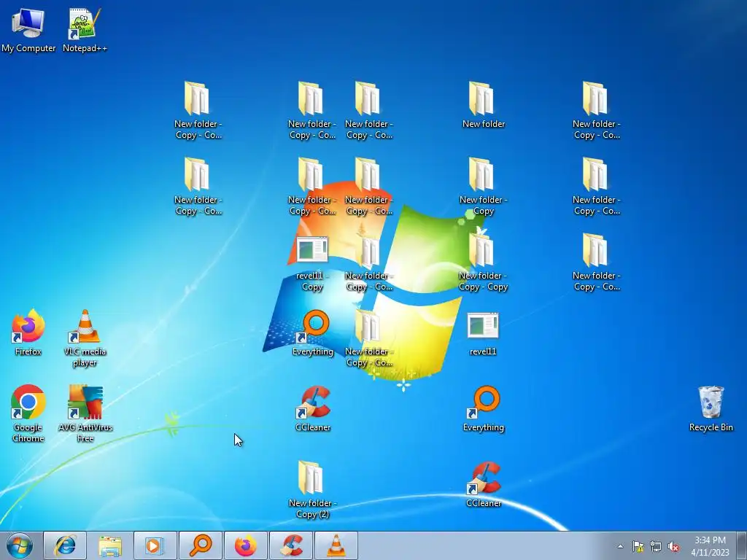This screenshot has height=560, width=747.
Task: Select the "revel11 - Copy" file icon
Action: [312, 263]
